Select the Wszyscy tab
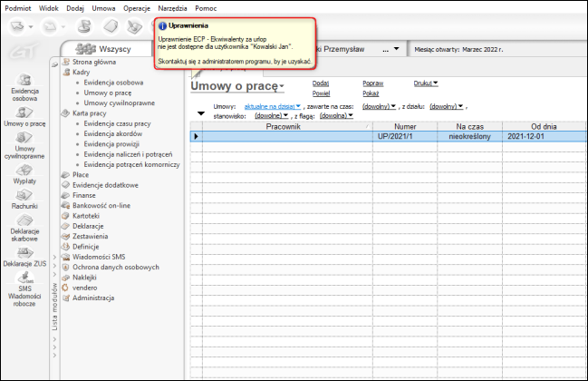Viewport: 588px width, 381px height. (107, 49)
